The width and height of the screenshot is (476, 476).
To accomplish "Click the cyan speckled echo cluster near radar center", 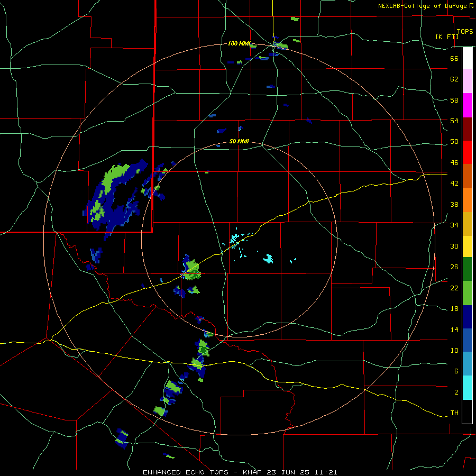I will 234,239.
